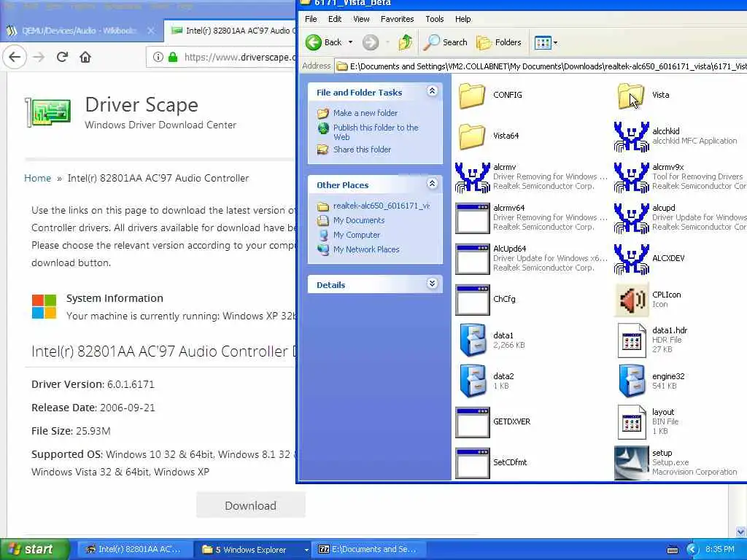Screen dimensions: 747x560
Task: Click Make a new folder
Action: [365, 113]
